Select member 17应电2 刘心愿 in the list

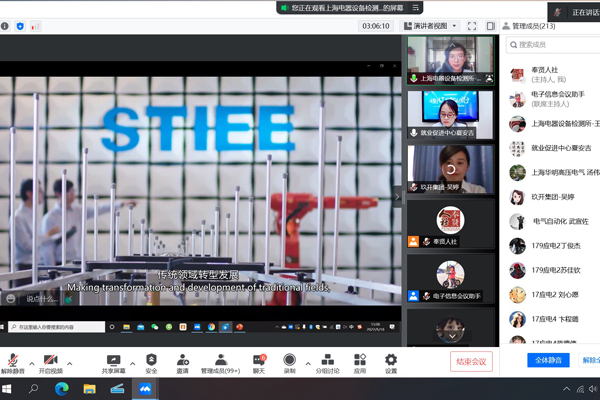(553, 295)
